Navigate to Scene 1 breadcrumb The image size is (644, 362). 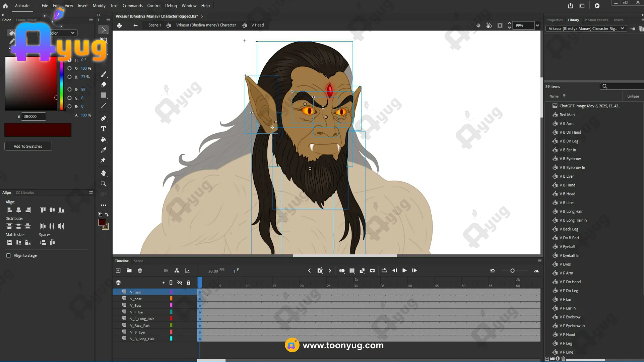click(x=154, y=25)
